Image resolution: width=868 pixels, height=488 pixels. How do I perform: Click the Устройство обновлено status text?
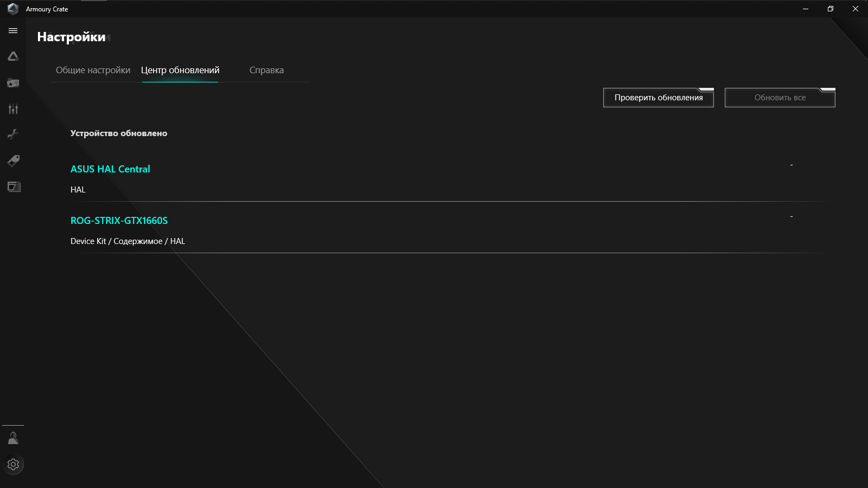119,133
